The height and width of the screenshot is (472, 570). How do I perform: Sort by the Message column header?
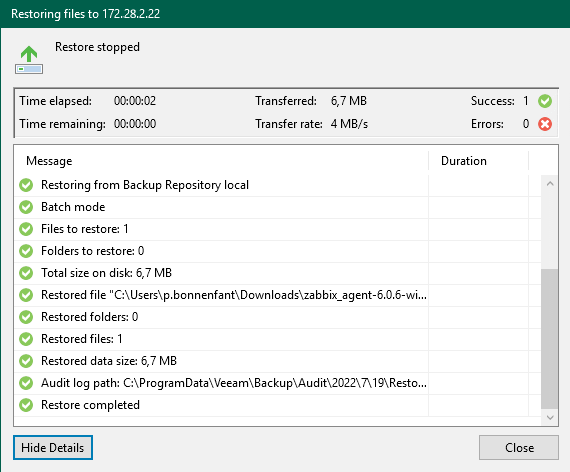pos(221,161)
